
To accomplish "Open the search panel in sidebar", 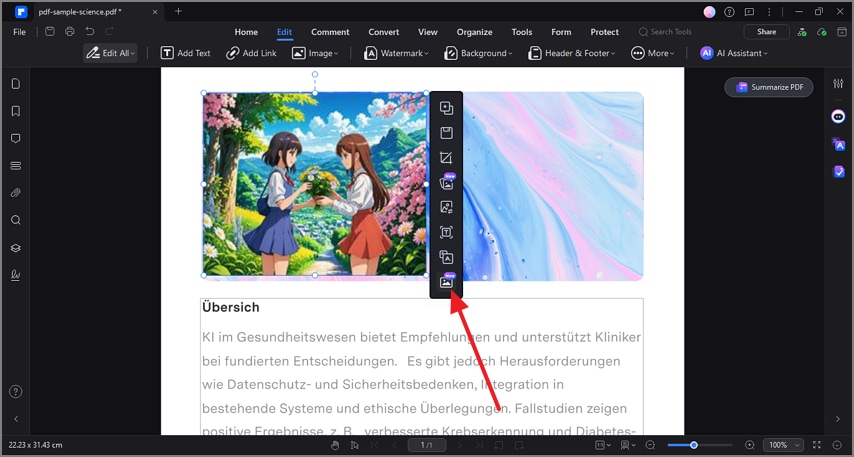I will point(16,220).
